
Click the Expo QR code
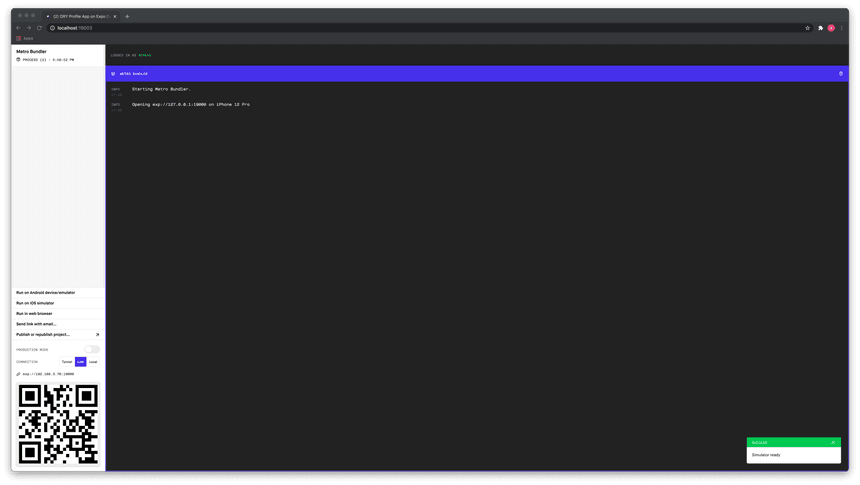pyautogui.click(x=58, y=424)
